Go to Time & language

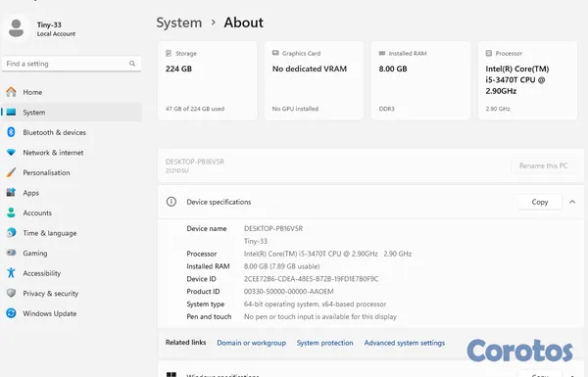72,233
